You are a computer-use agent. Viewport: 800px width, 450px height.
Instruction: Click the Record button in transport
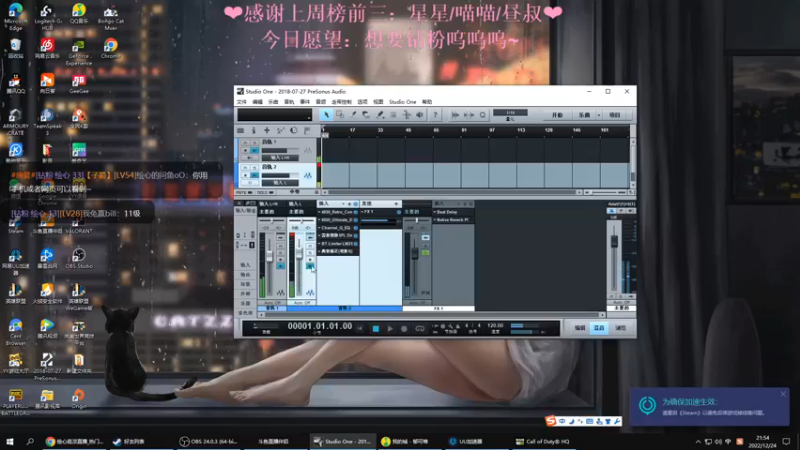(404, 329)
